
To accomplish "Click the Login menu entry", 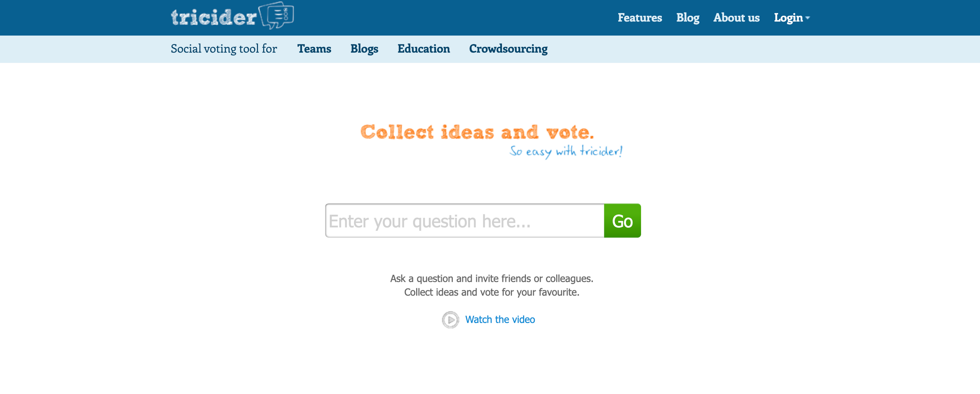I will [788, 18].
